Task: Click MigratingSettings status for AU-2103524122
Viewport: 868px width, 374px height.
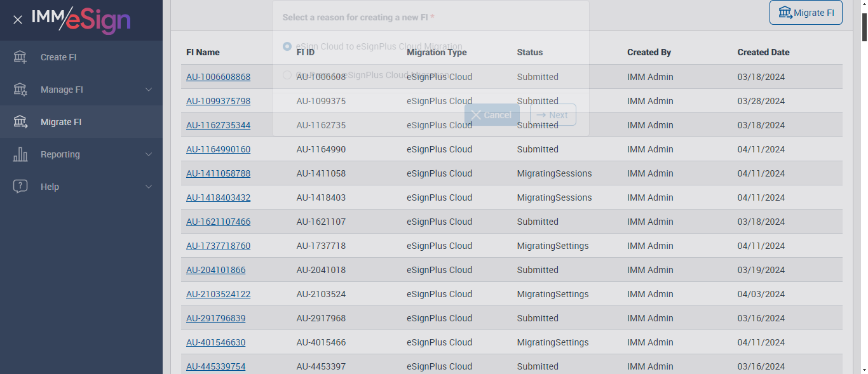Action: (x=553, y=294)
